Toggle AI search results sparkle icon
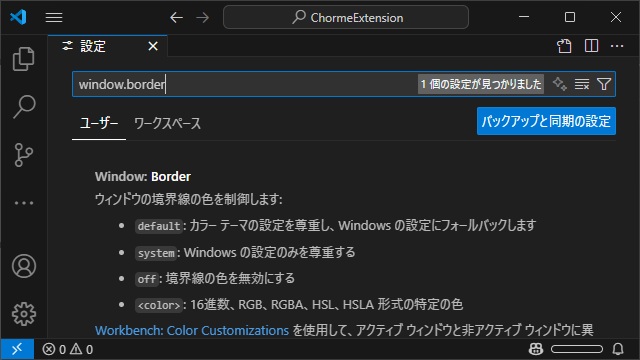This screenshot has width=640, height=360. pyautogui.click(x=560, y=84)
